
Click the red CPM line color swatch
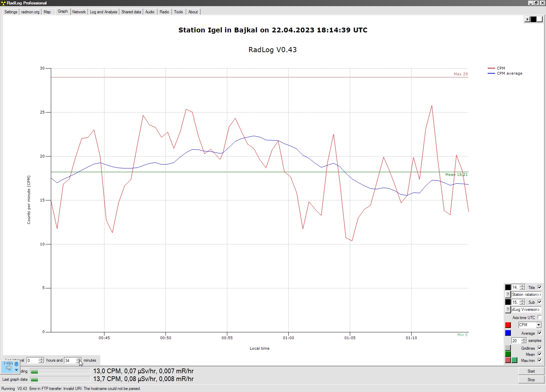[508, 325]
